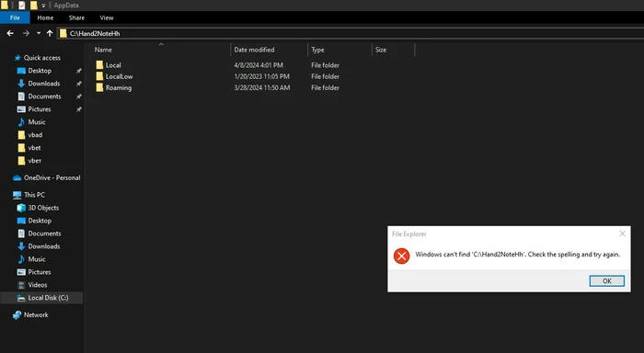Open Music under This PC
This screenshot has height=353, width=644.
[37, 259]
